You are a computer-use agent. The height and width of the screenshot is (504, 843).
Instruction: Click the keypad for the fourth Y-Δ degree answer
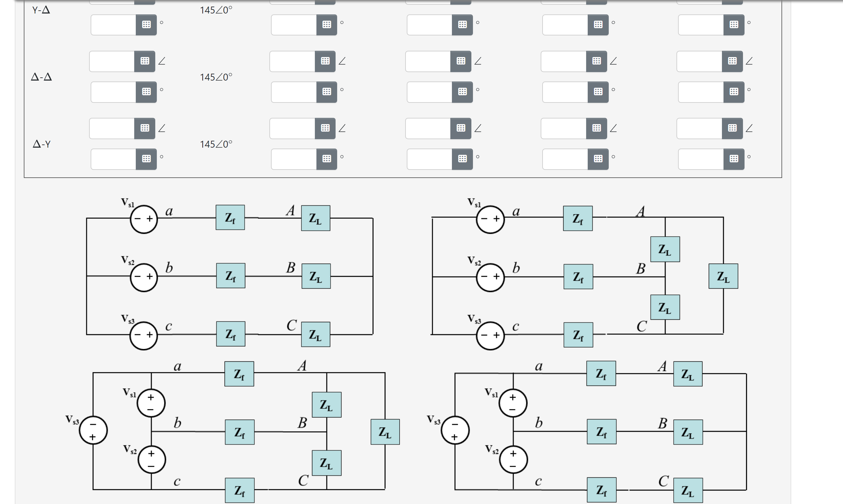[597, 25]
